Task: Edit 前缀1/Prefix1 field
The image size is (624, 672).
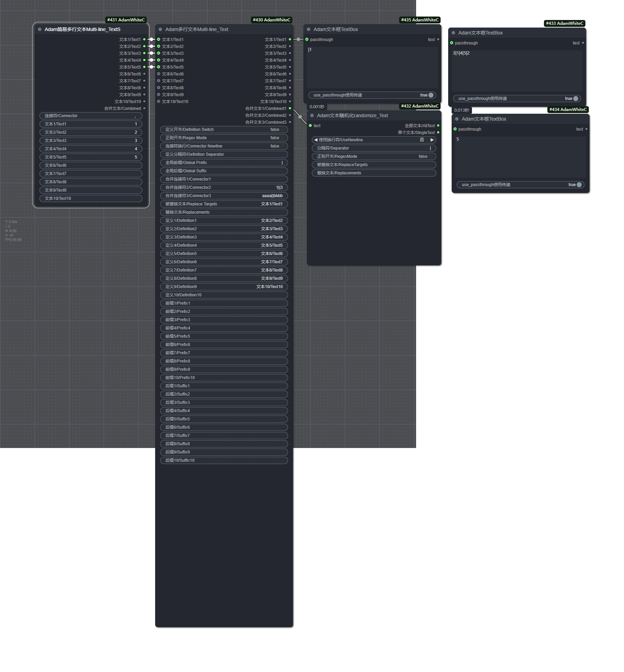Action: [x=224, y=303]
